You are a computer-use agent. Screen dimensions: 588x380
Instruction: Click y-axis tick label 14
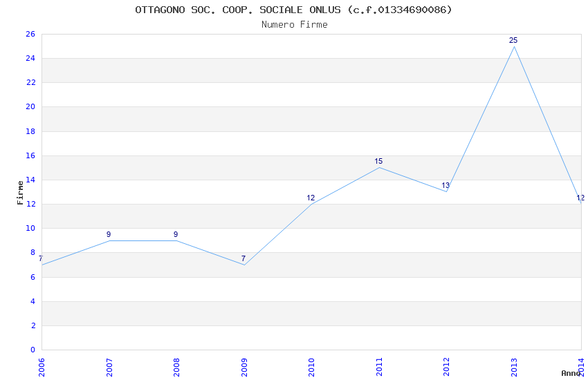[x=30, y=180]
